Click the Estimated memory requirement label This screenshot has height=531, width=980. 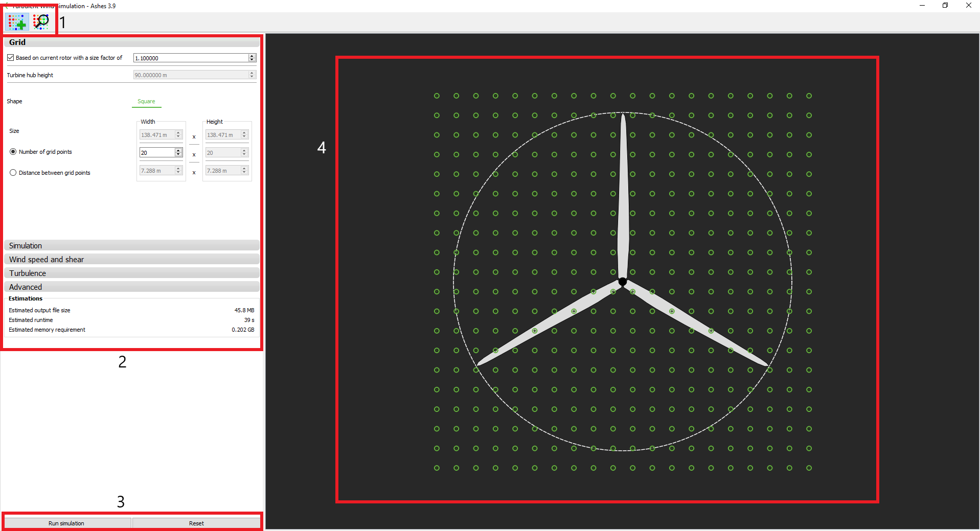(x=47, y=330)
